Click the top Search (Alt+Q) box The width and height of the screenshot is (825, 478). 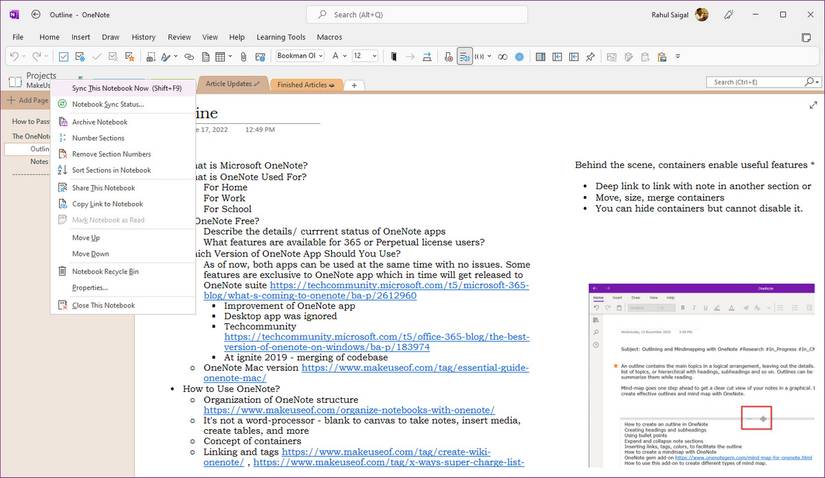pos(417,15)
